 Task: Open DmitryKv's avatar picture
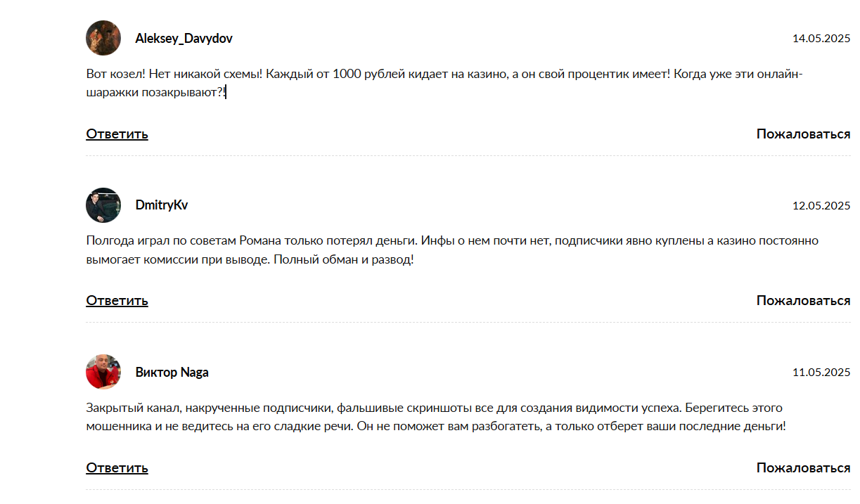coord(103,205)
